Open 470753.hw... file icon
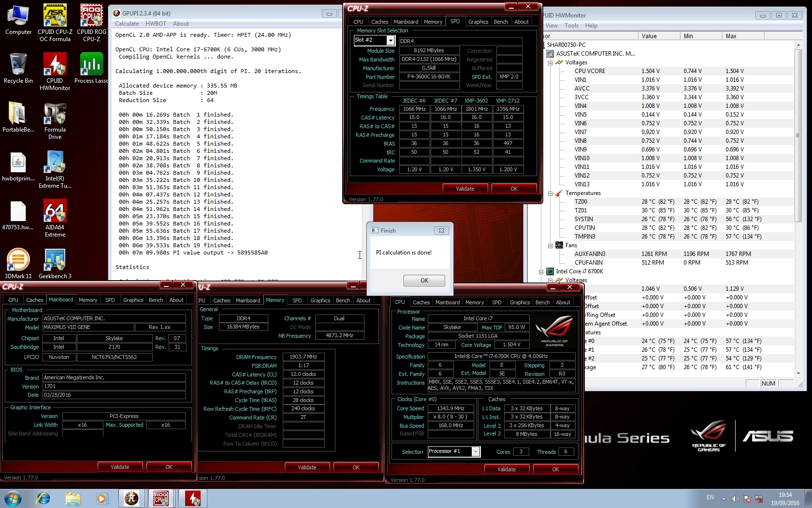Viewport: 812px width, 508px height. [x=18, y=215]
